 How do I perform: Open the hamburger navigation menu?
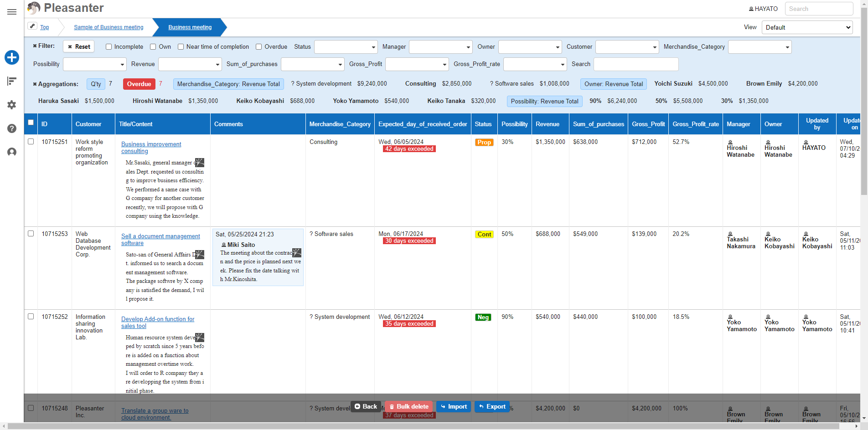click(x=12, y=12)
